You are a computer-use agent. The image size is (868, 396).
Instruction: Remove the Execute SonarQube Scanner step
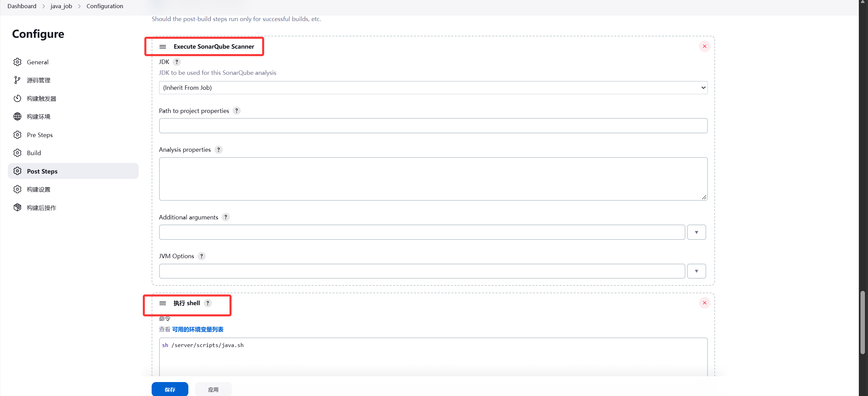(704, 46)
